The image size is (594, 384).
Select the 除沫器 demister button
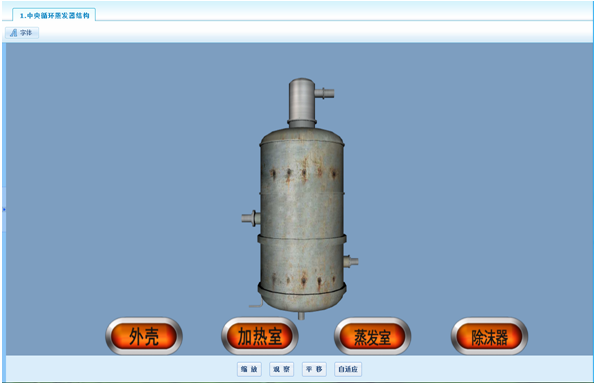pyautogui.click(x=489, y=336)
